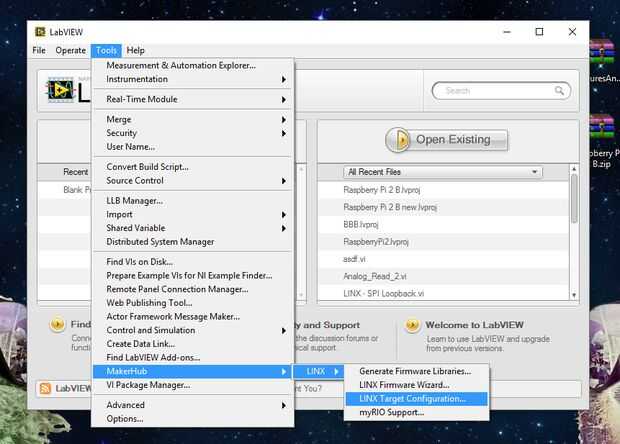Select Find VIs on Disk...
The height and width of the screenshot is (444, 620).
point(193,262)
